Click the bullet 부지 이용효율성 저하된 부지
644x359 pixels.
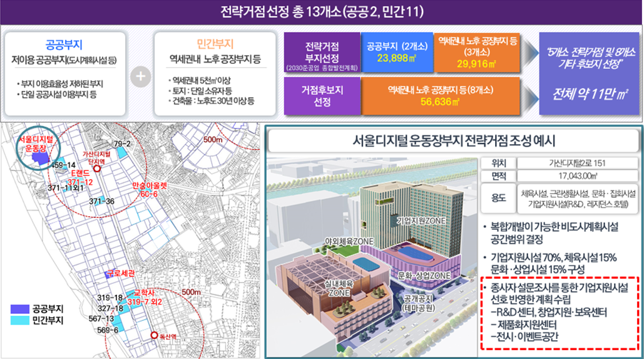[60, 83]
